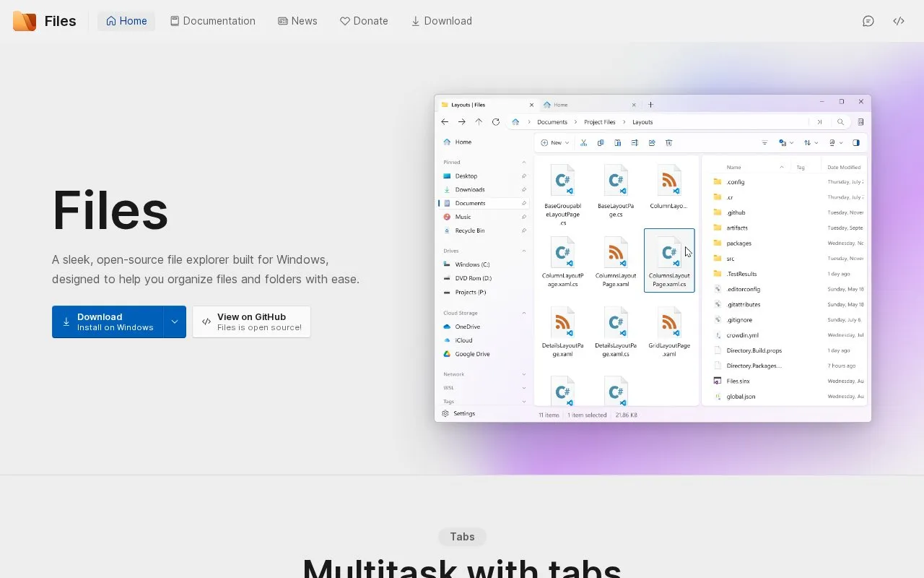Open the sort dropdown with the up-down arrows
924x578 pixels.
tap(811, 143)
